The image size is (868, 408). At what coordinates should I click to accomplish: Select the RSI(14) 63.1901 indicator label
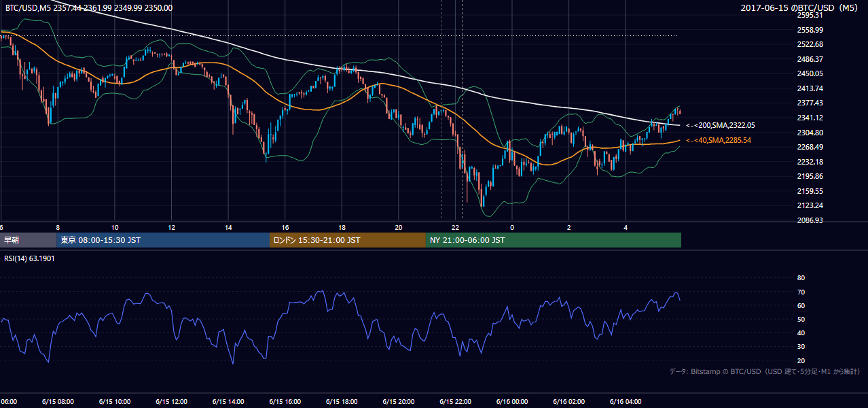point(29,258)
